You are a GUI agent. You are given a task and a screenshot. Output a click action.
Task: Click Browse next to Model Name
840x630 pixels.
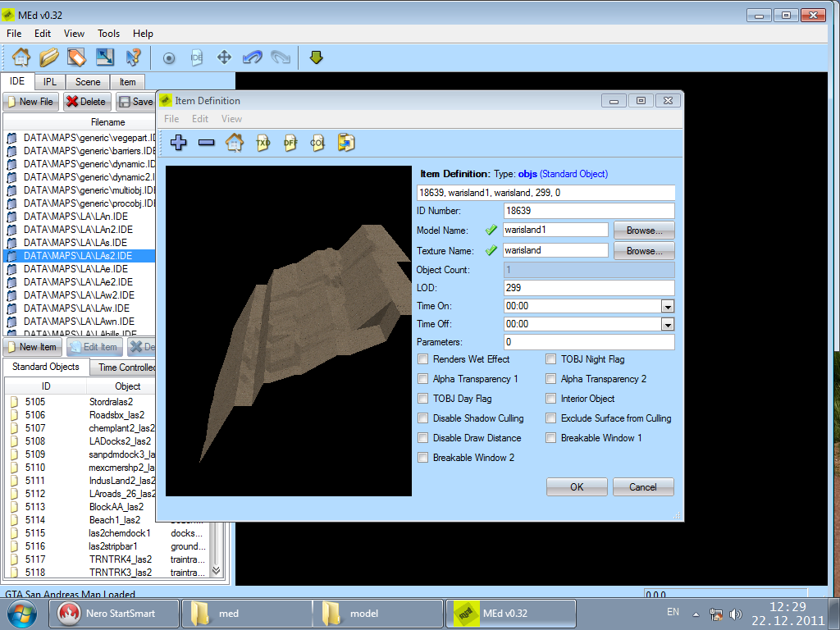point(644,231)
